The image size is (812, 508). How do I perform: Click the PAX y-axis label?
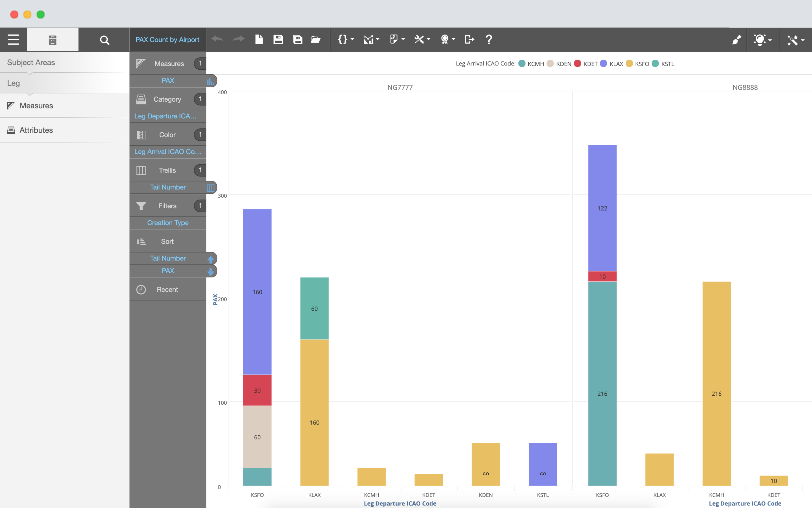click(215, 299)
